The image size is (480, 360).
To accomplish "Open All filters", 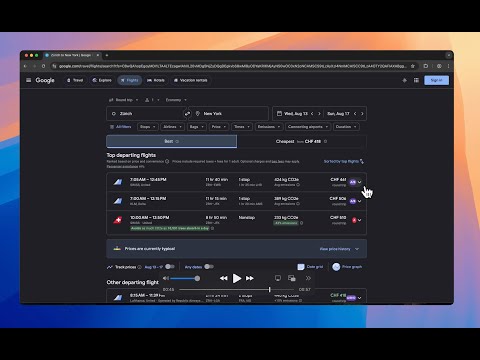I will [x=120, y=127].
